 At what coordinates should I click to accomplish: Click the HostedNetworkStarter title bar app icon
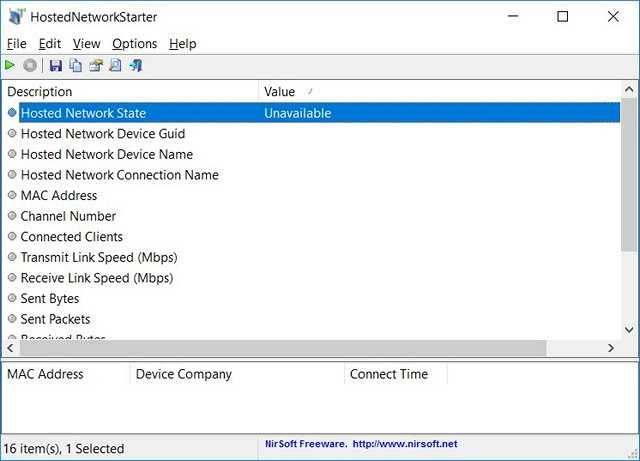(17, 17)
